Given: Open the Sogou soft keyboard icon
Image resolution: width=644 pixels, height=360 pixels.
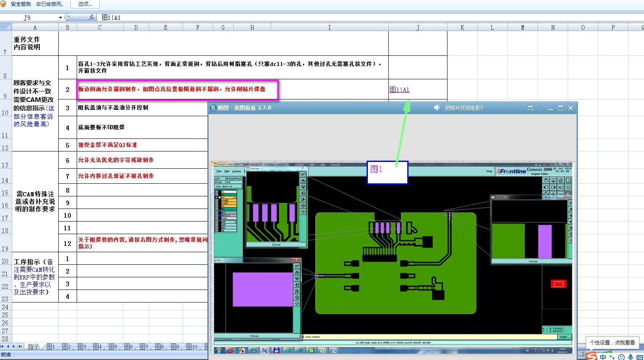Looking at the screenshot, I should [639, 357].
